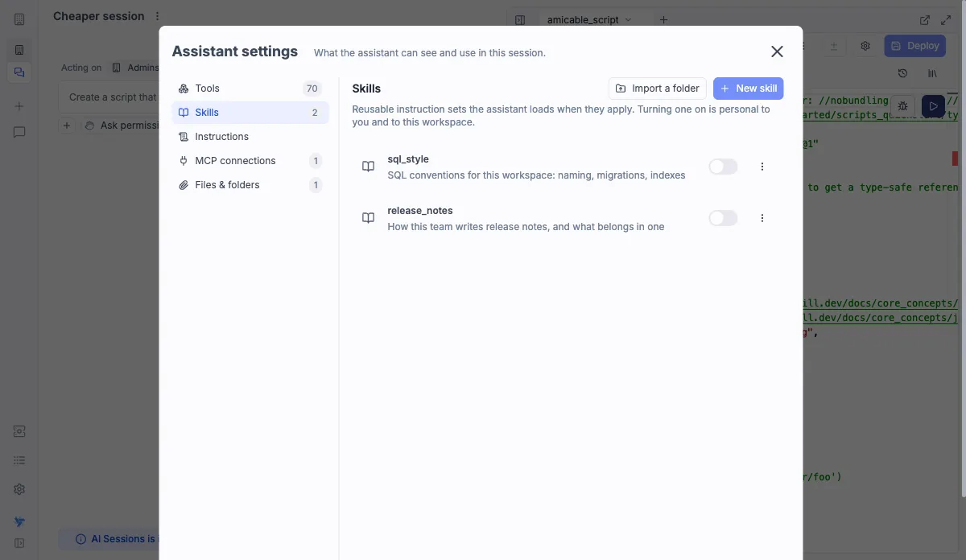Click the AI Sessions info banner
966x560 pixels.
(x=109, y=539)
